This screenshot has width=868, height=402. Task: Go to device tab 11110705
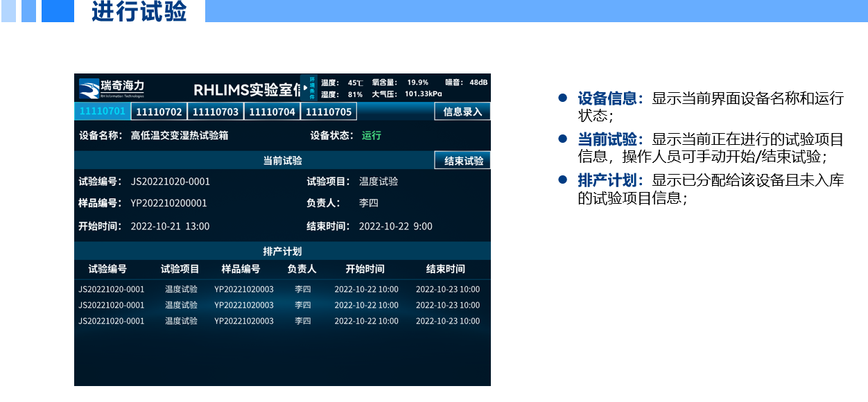coord(329,112)
